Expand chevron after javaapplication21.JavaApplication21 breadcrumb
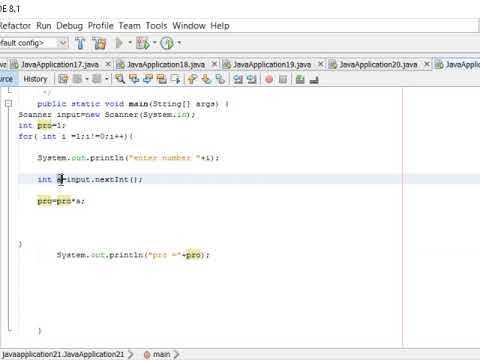The height and width of the screenshot is (360, 480). point(131,354)
